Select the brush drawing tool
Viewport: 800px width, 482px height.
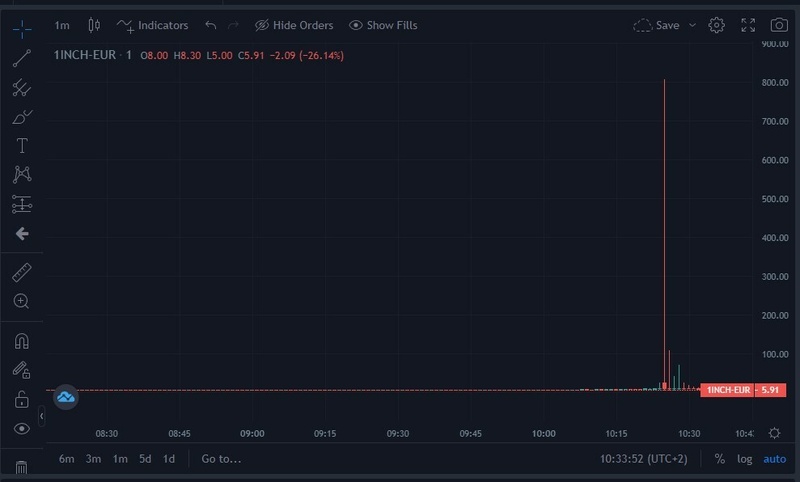pos(22,117)
